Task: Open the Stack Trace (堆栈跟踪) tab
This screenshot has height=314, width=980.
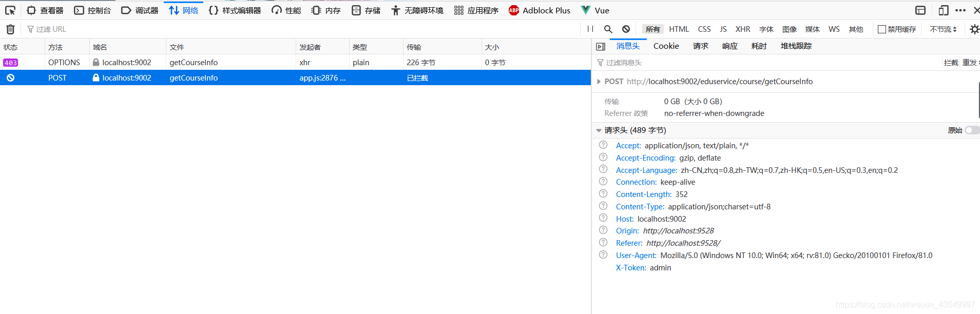Action: pos(796,46)
